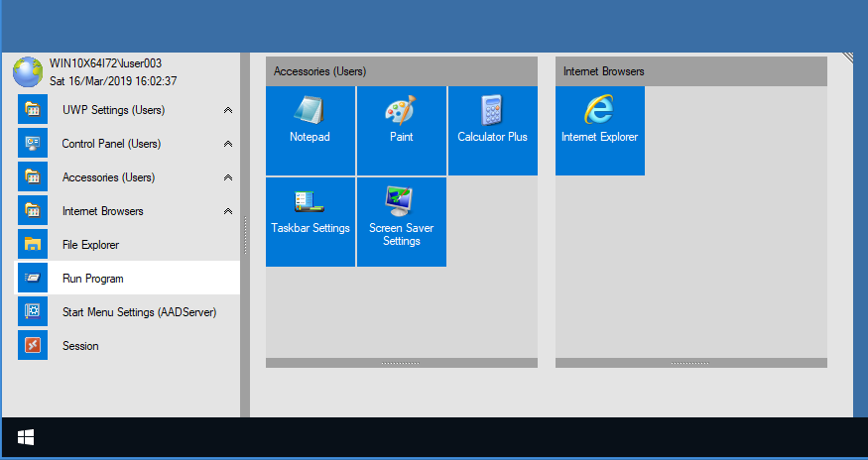Click the Start Menu Settings icon

33,312
